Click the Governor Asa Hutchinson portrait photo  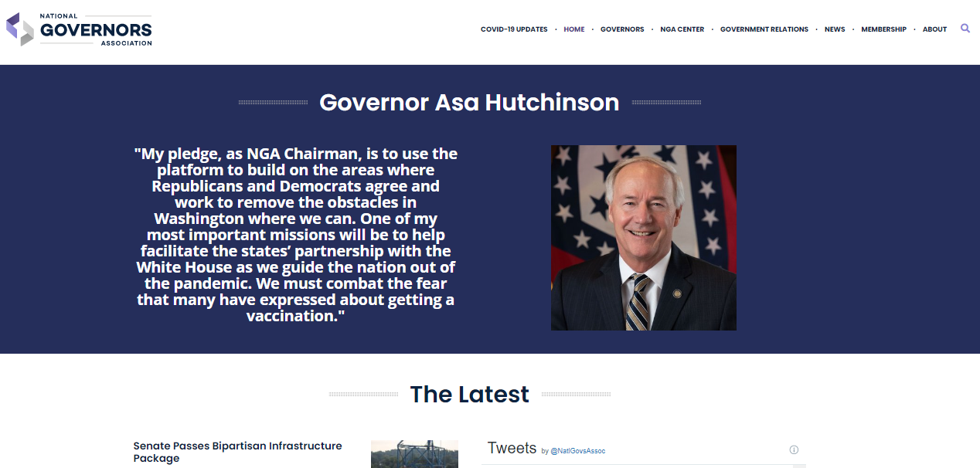point(644,238)
